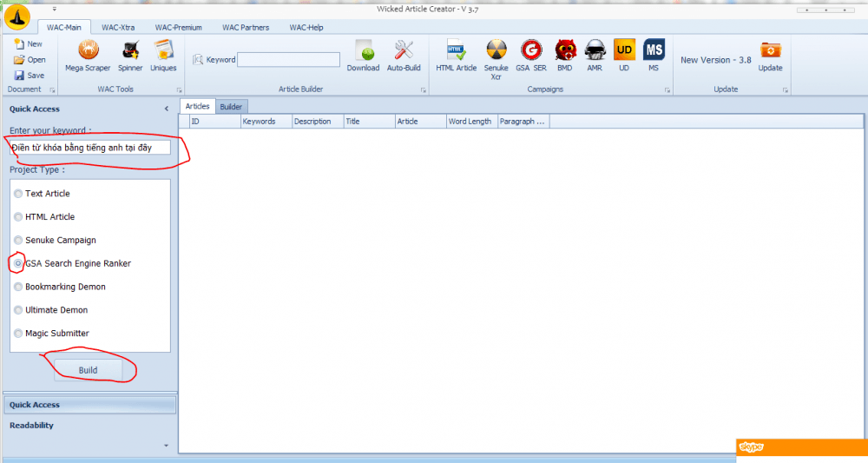Create a New document
Image resolution: width=868 pixels, height=463 pixels.
coord(29,43)
